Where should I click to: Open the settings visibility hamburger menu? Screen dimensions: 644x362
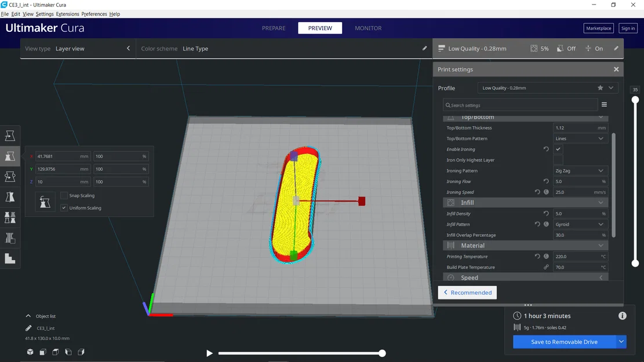pos(604,105)
